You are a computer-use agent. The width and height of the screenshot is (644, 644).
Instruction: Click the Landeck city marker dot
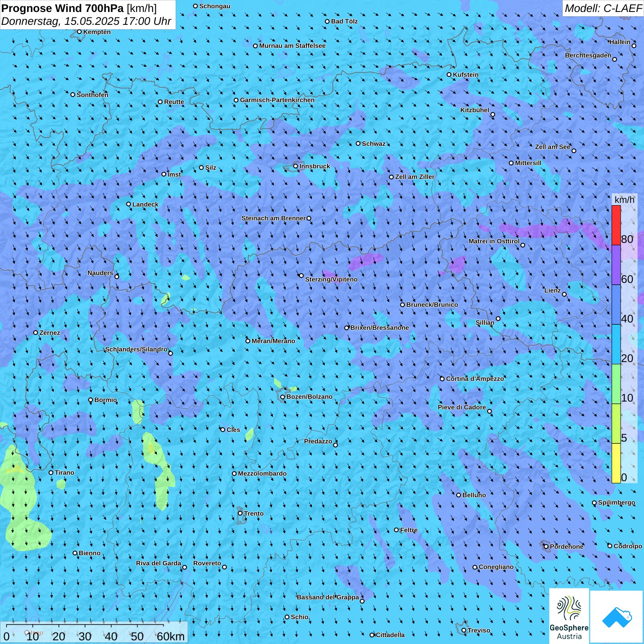pos(129,204)
